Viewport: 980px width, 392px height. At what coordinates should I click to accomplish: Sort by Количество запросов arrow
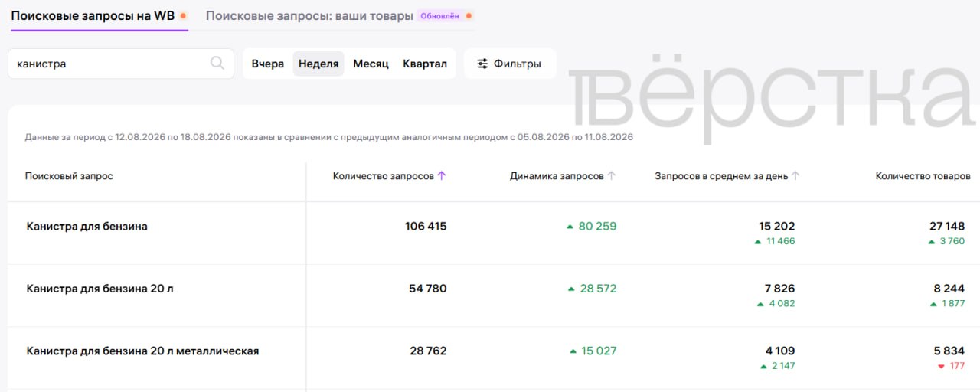[442, 175]
